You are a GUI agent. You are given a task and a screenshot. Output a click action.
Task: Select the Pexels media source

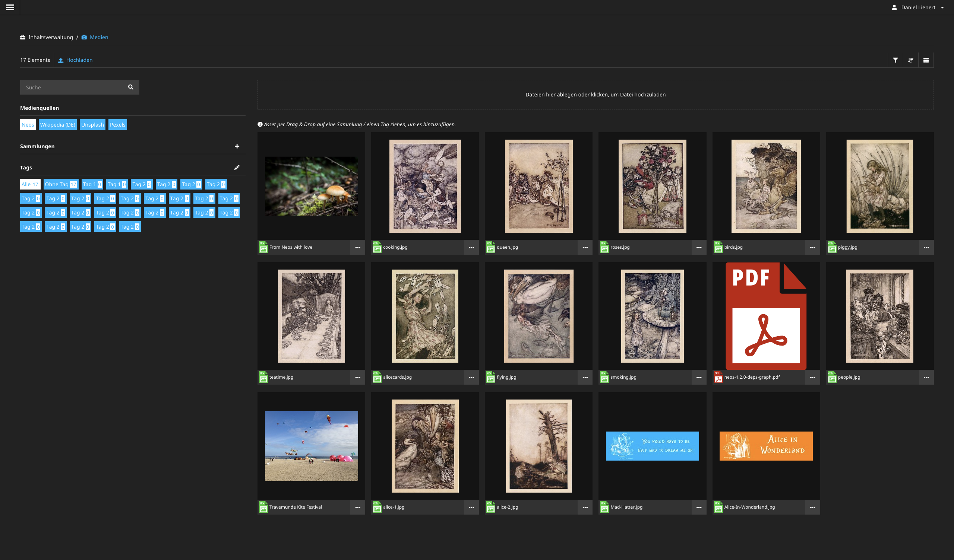117,125
